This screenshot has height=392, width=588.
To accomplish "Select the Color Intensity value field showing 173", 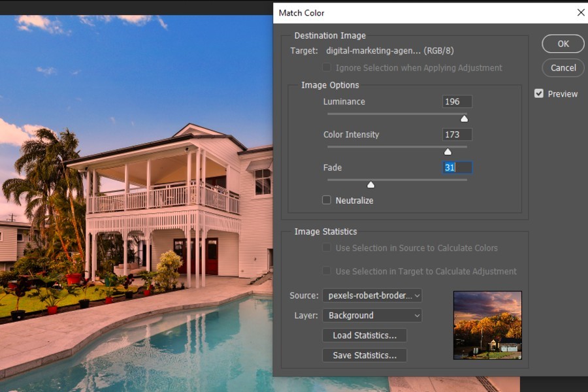I will tap(456, 135).
